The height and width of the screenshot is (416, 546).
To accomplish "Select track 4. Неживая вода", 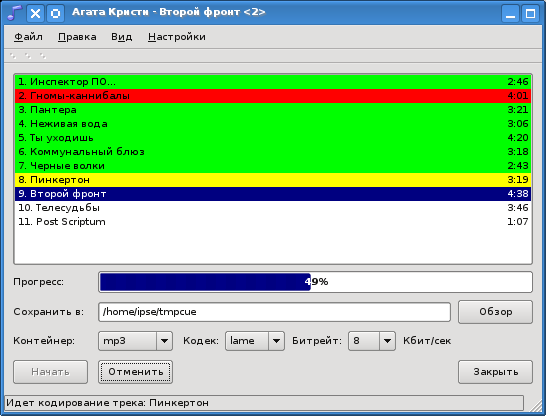I will (x=273, y=124).
